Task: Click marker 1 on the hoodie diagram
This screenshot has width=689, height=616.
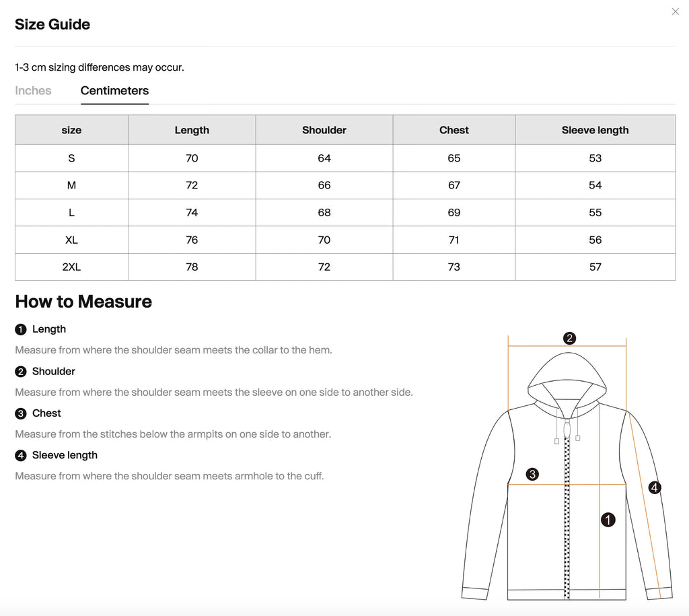Action: 608,520
